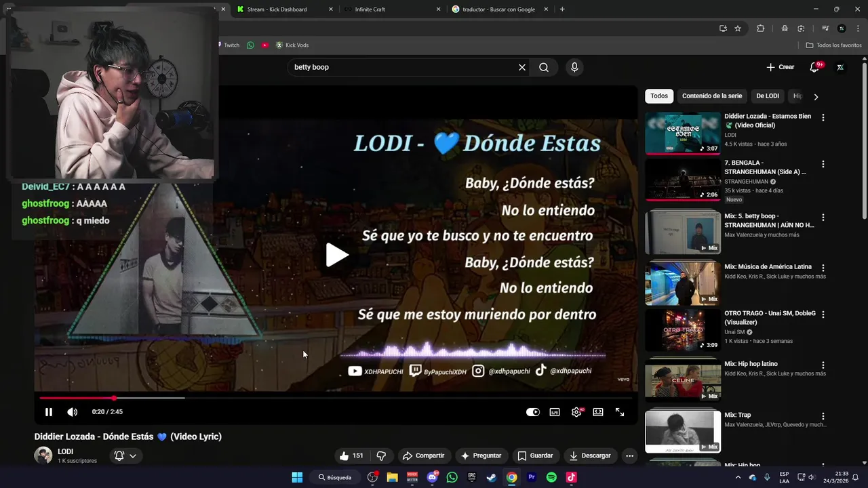Switch the player to theater mode
This screenshot has width=868, height=488.
[598, 412]
